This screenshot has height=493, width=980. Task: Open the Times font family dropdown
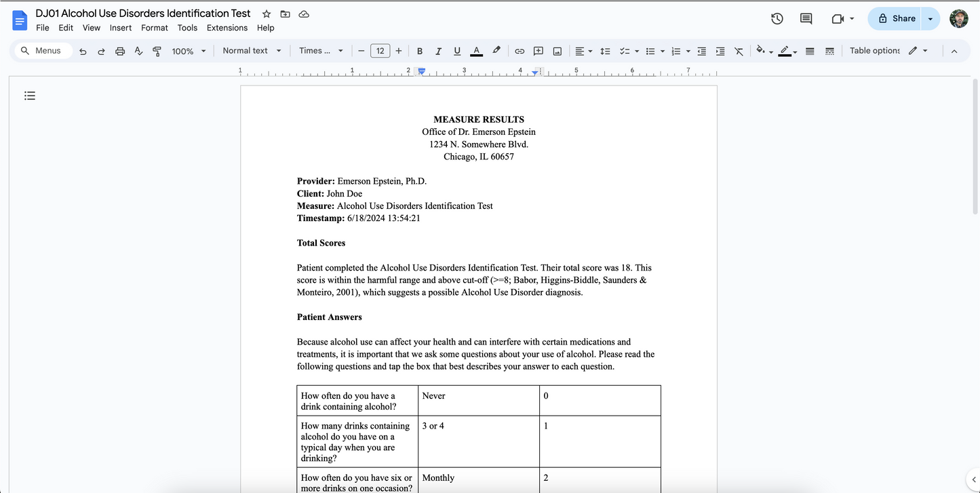point(321,51)
